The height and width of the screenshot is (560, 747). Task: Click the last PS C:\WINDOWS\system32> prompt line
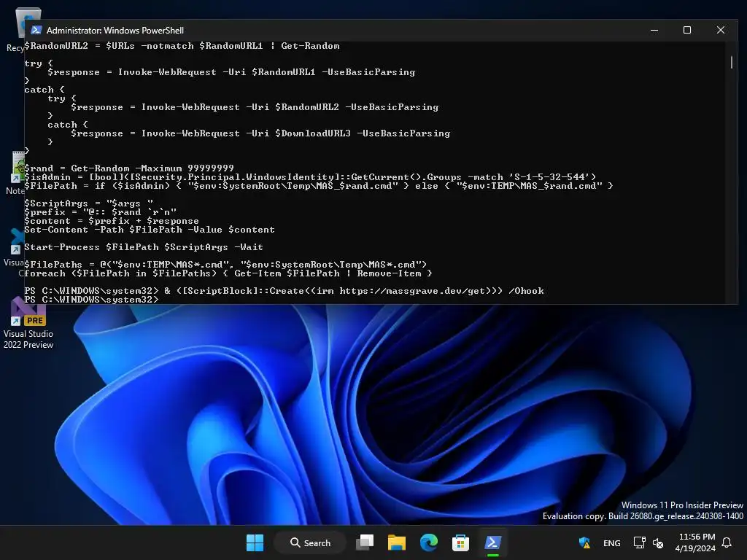[x=91, y=300]
